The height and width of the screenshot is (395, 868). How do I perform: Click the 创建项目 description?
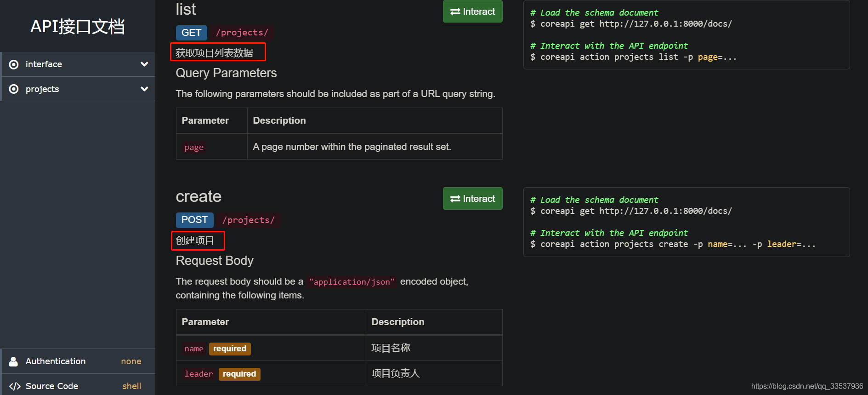pyautogui.click(x=195, y=240)
